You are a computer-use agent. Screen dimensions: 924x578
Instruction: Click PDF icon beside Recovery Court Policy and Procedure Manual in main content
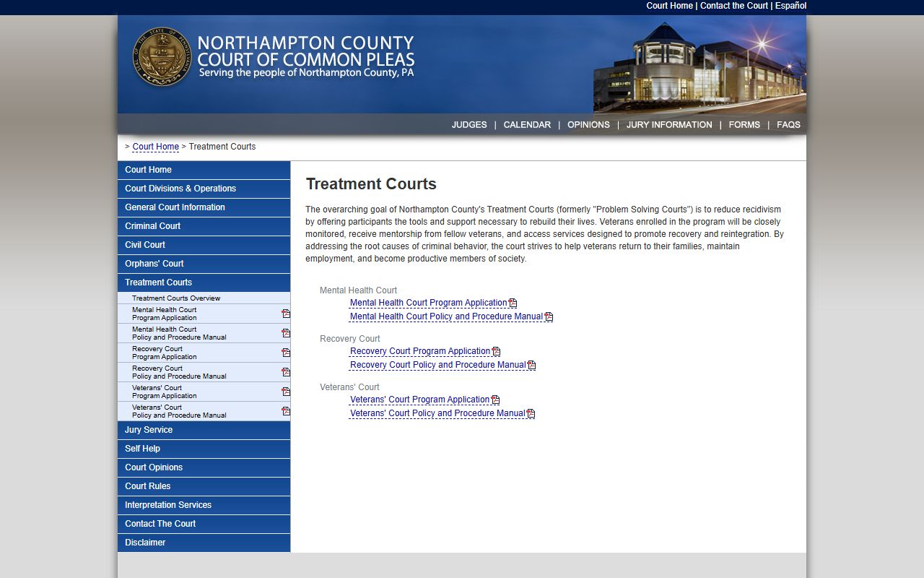[531, 366]
